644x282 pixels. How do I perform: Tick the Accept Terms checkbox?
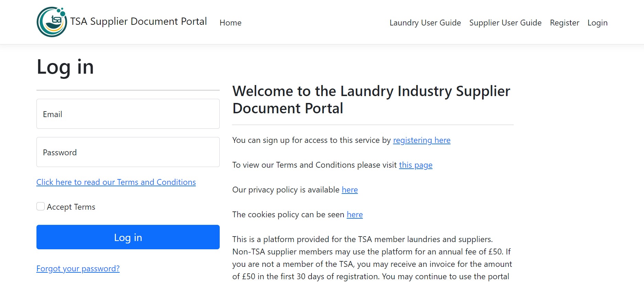coord(41,206)
